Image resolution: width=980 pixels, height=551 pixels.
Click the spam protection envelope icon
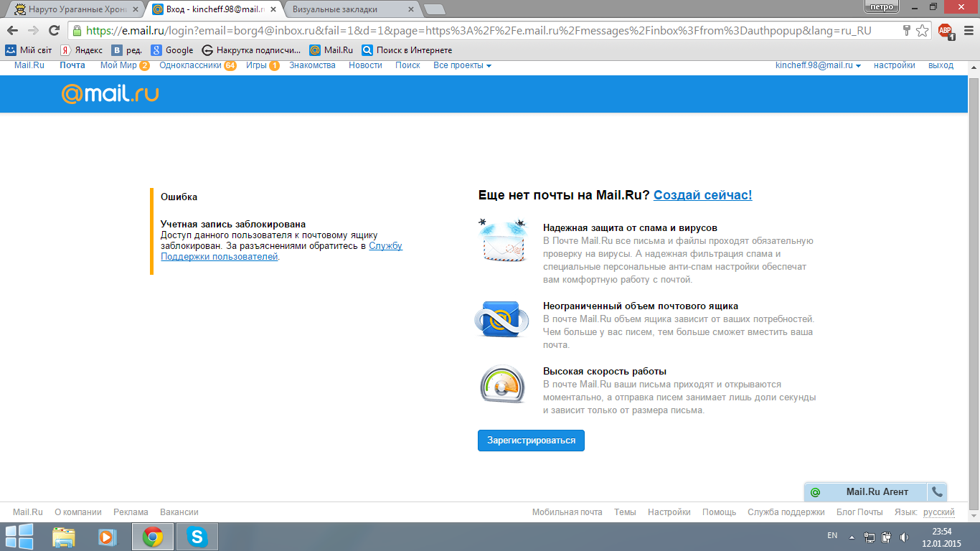pyautogui.click(x=503, y=240)
